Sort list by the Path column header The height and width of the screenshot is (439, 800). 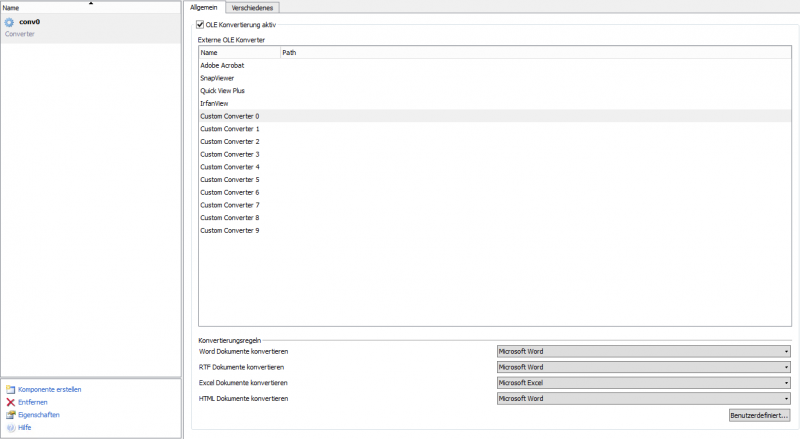[x=289, y=52]
